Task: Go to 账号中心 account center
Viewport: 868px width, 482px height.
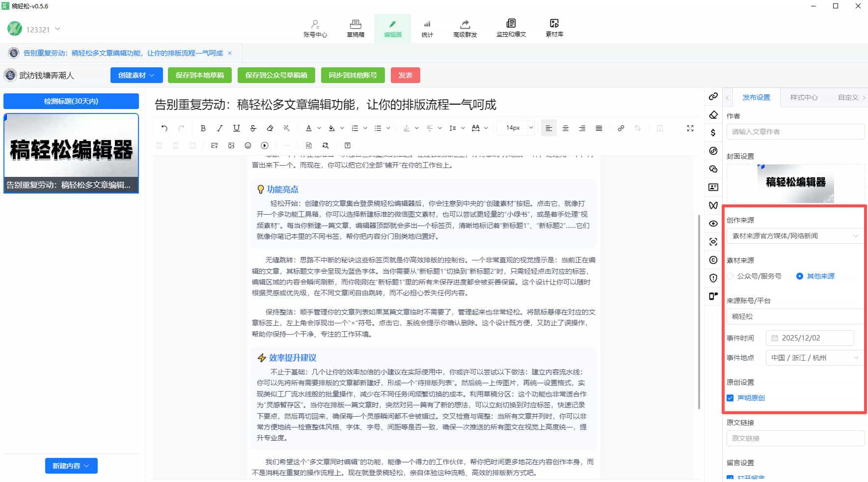Action: tap(314, 28)
